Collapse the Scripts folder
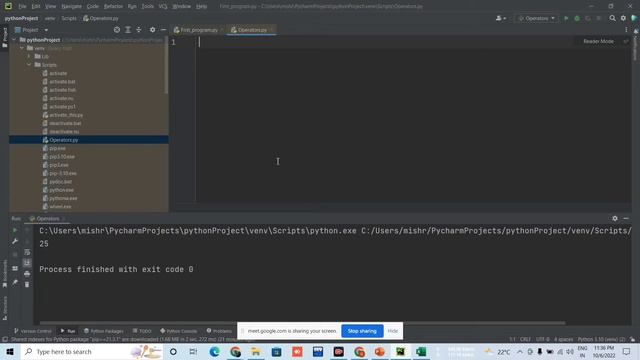 (x=29, y=65)
